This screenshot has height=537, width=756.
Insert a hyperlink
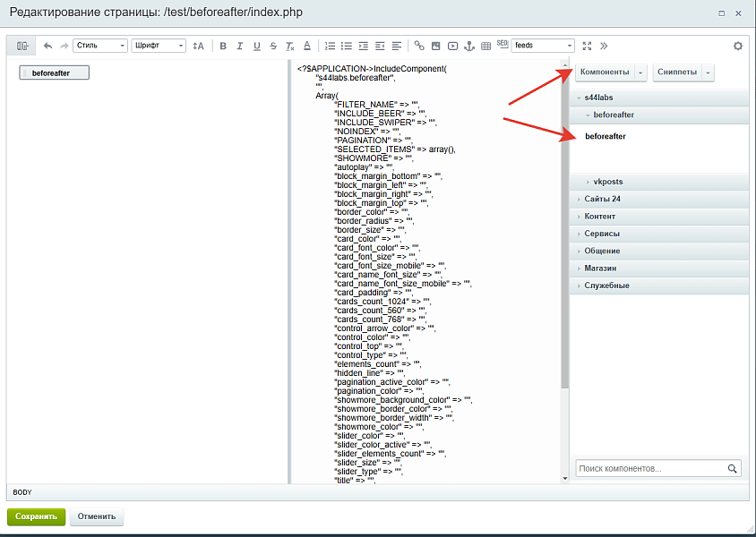click(x=419, y=46)
